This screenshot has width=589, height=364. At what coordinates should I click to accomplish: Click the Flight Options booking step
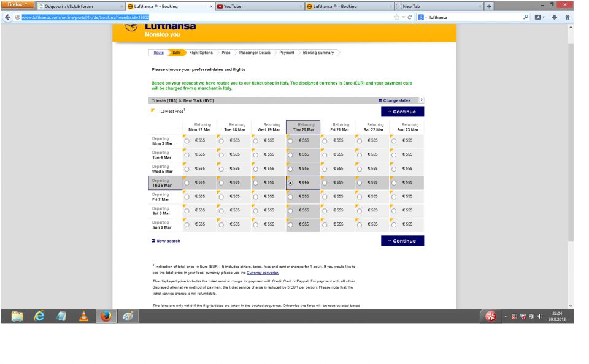tap(201, 53)
